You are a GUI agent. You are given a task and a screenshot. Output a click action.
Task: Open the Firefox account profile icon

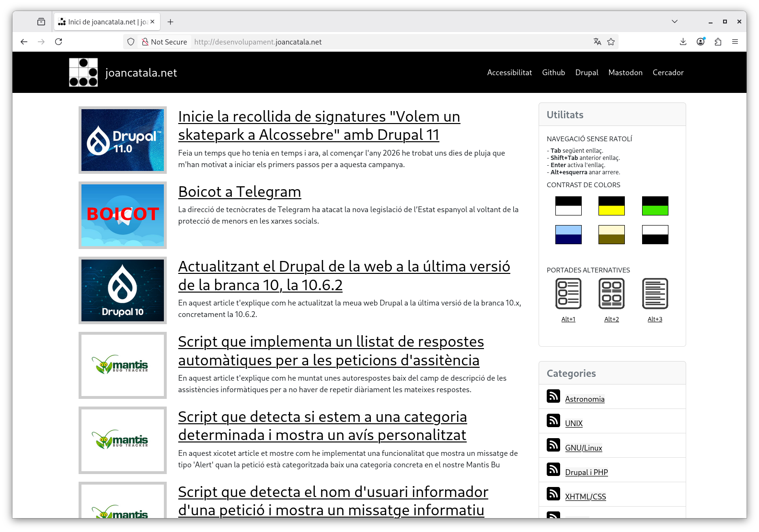[701, 42]
